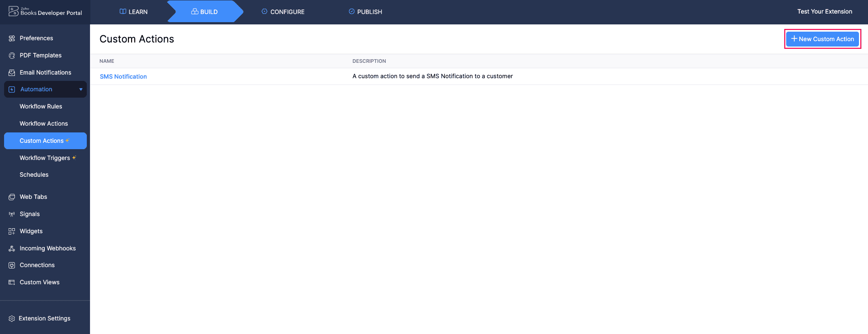Click the New Custom Action button
This screenshot has width=868, height=334.
(x=822, y=39)
